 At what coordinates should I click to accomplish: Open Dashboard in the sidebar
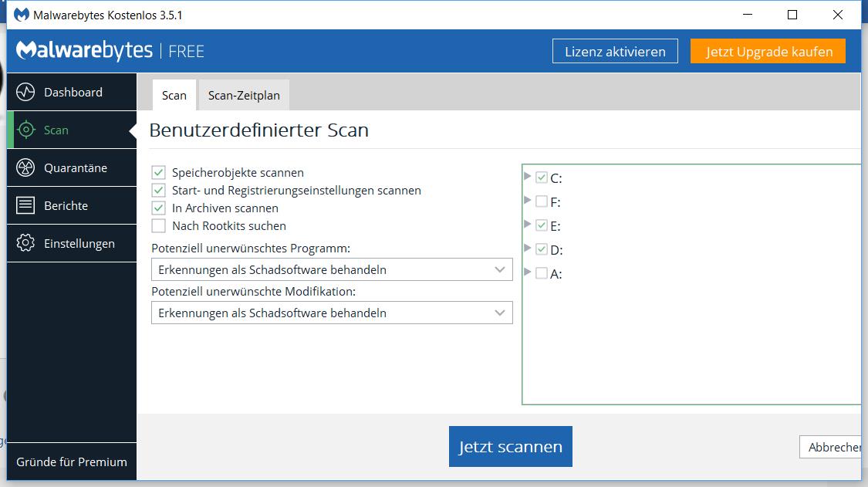click(x=72, y=92)
